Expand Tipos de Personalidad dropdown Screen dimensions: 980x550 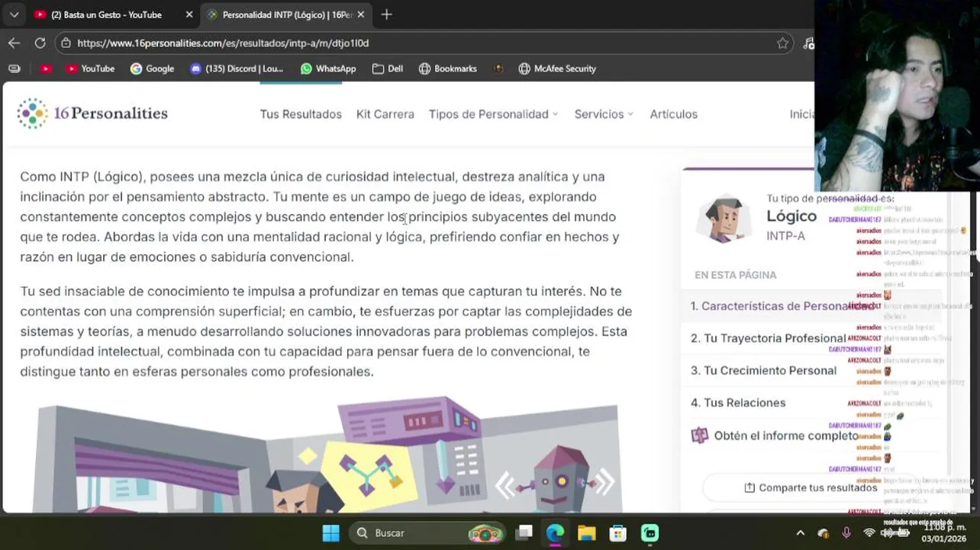coord(493,114)
